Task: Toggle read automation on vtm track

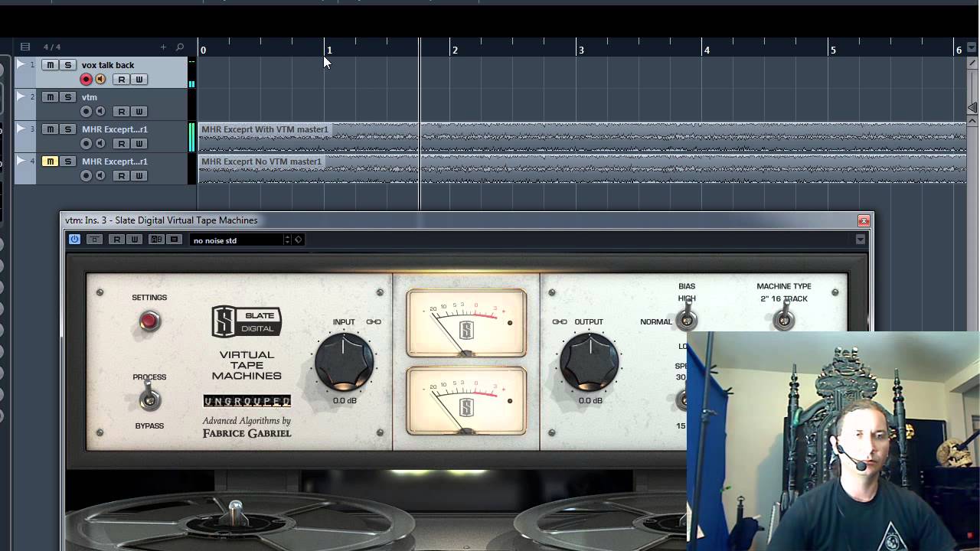Action: tap(121, 112)
